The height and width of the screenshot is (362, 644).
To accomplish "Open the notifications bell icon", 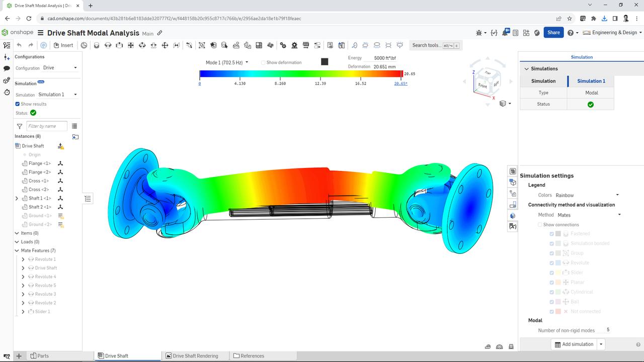I will tap(505, 32).
